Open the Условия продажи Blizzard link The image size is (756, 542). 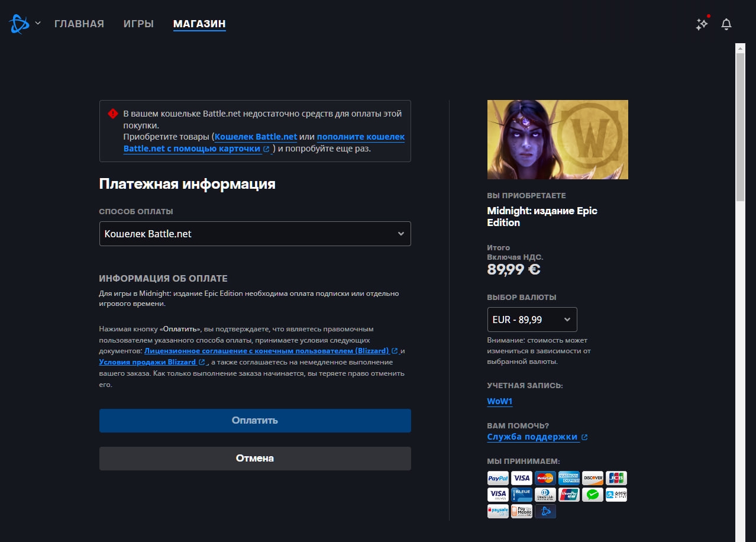pos(147,362)
